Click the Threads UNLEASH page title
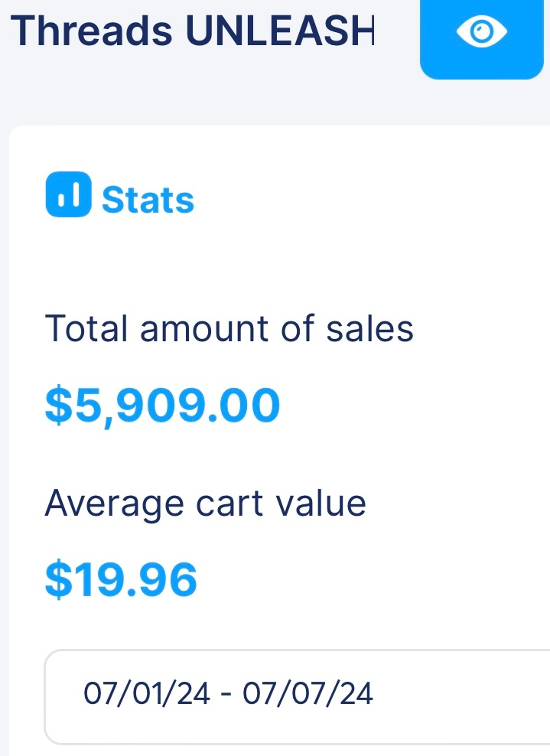The width and height of the screenshot is (550, 756). (x=193, y=31)
